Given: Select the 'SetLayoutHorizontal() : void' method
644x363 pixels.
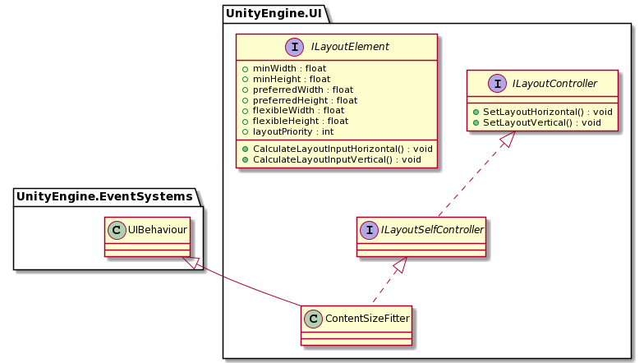Looking at the screenshot, I should point(548,112).
